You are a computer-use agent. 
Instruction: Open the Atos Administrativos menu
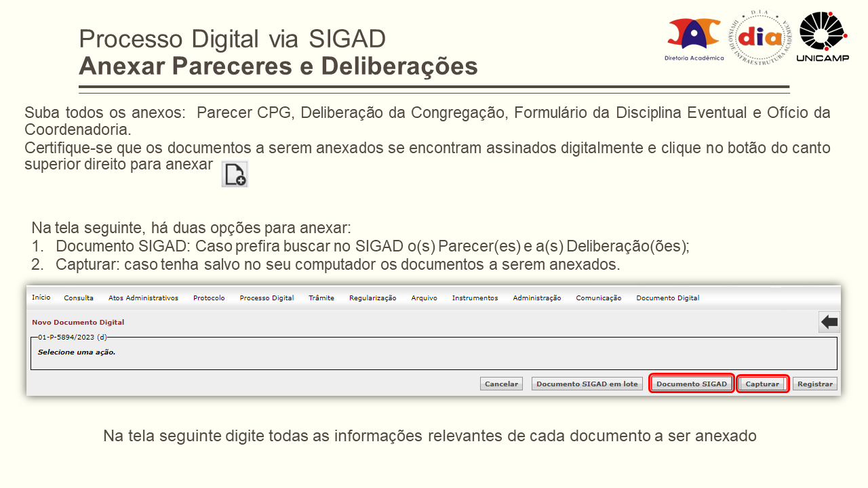click(143, 298)
